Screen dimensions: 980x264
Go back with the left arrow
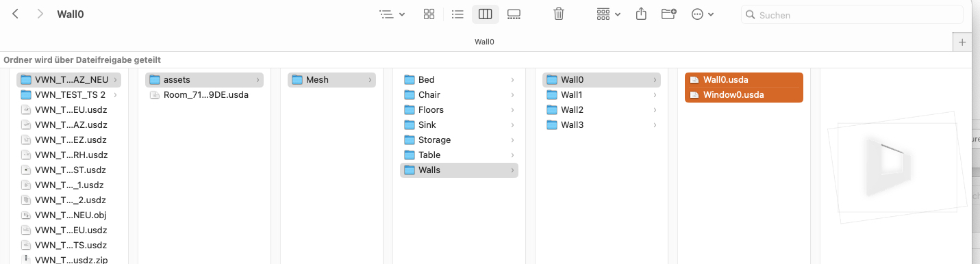(x=16, y=14)
